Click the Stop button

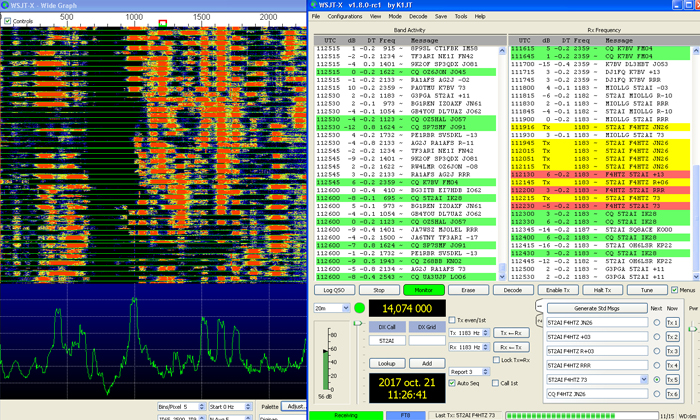pyautogui.click(x=379, y=290)
